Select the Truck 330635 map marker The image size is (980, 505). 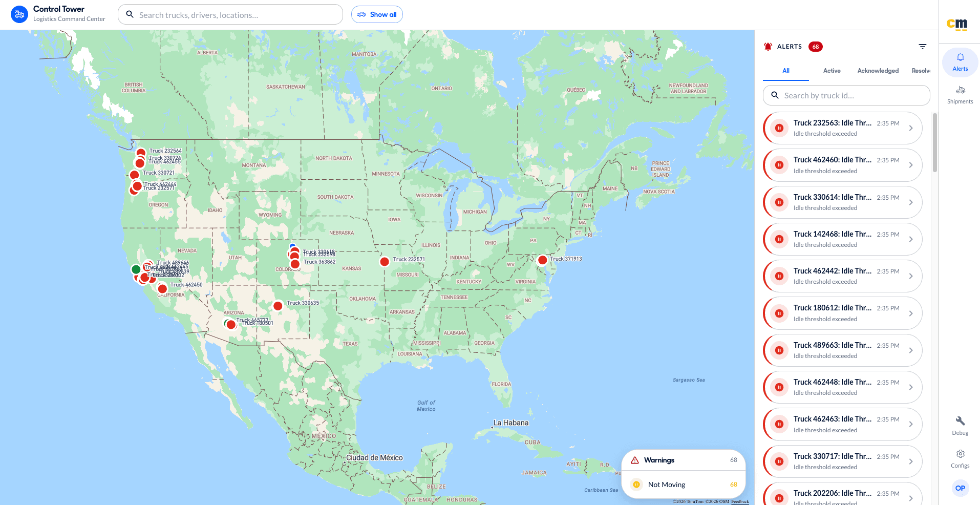click(x=278, y=306)
